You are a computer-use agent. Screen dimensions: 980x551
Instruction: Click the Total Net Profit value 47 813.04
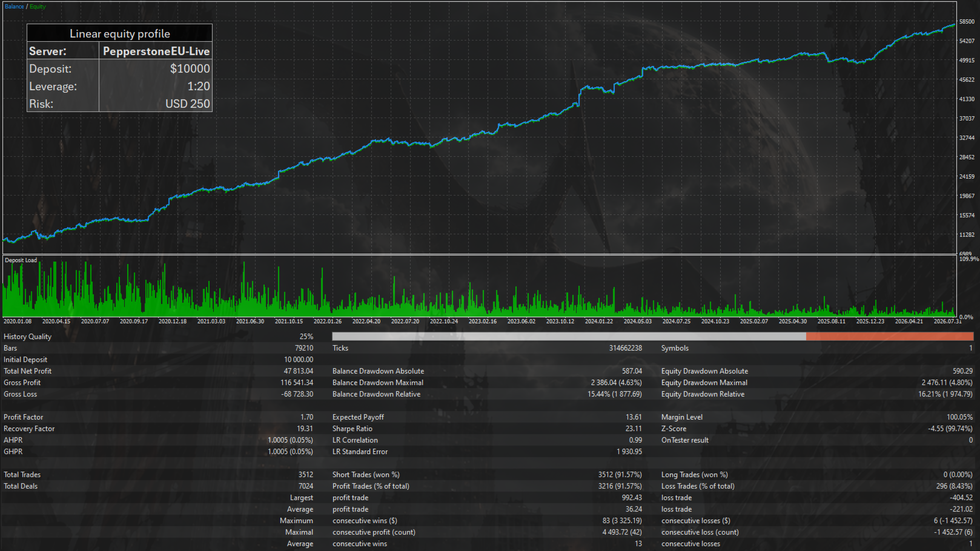click(x=299, y=371)
